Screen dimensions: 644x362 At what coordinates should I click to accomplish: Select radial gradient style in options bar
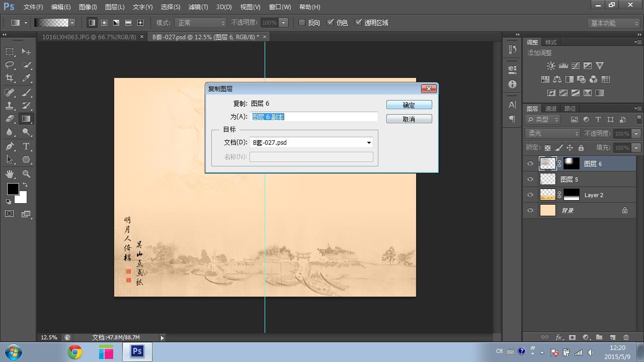104,23
